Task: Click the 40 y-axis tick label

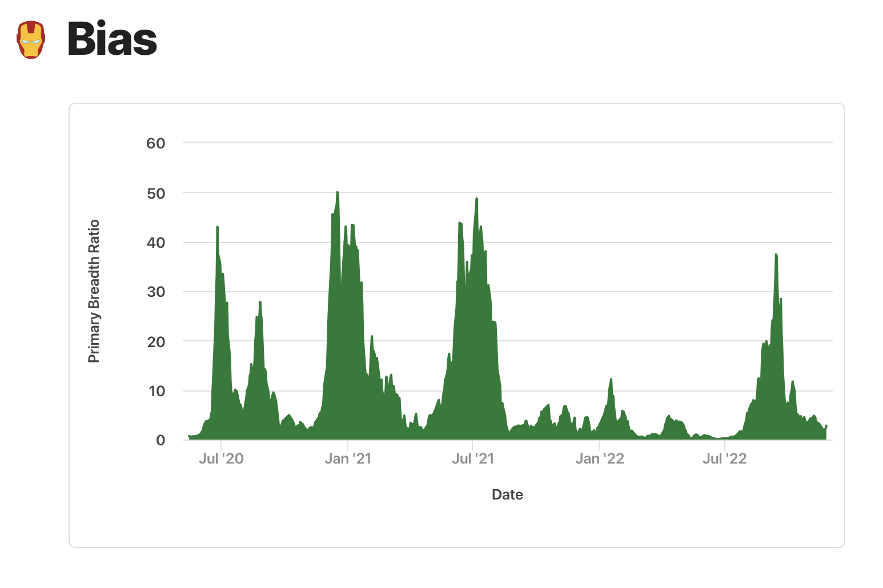Action: [156, 243]
